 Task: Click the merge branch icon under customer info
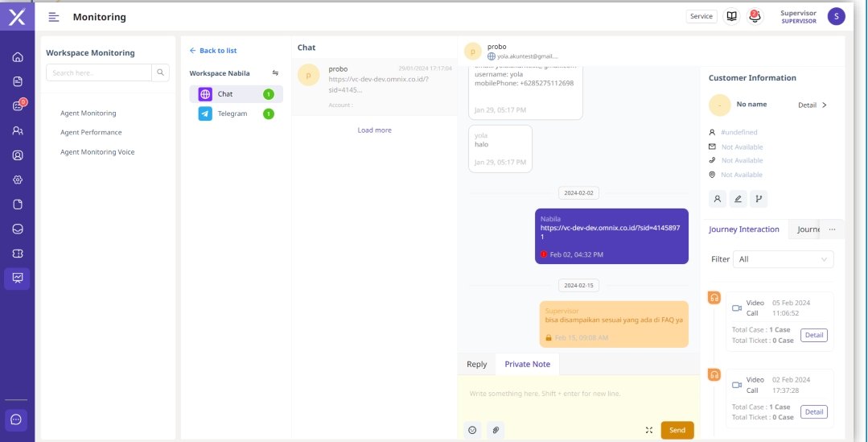[759, 199]
